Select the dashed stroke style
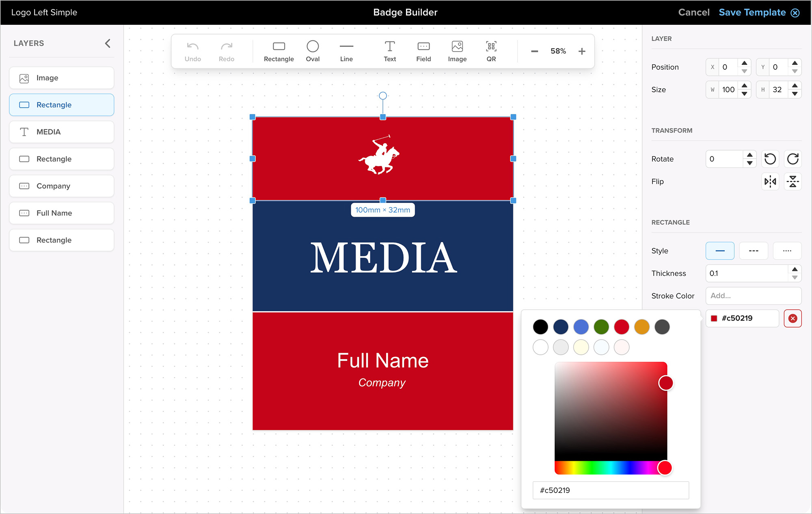Image resolution: width=812 pixels, height=514 pixels. [754, 251]
